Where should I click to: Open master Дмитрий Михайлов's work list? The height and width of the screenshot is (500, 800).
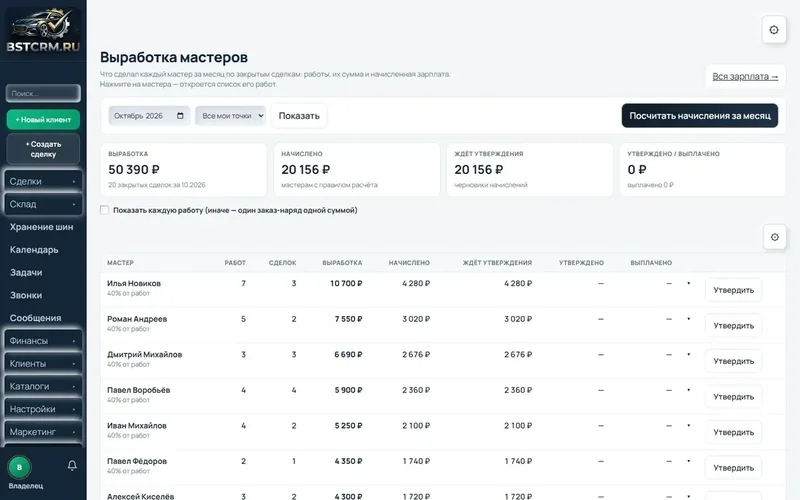144,355
